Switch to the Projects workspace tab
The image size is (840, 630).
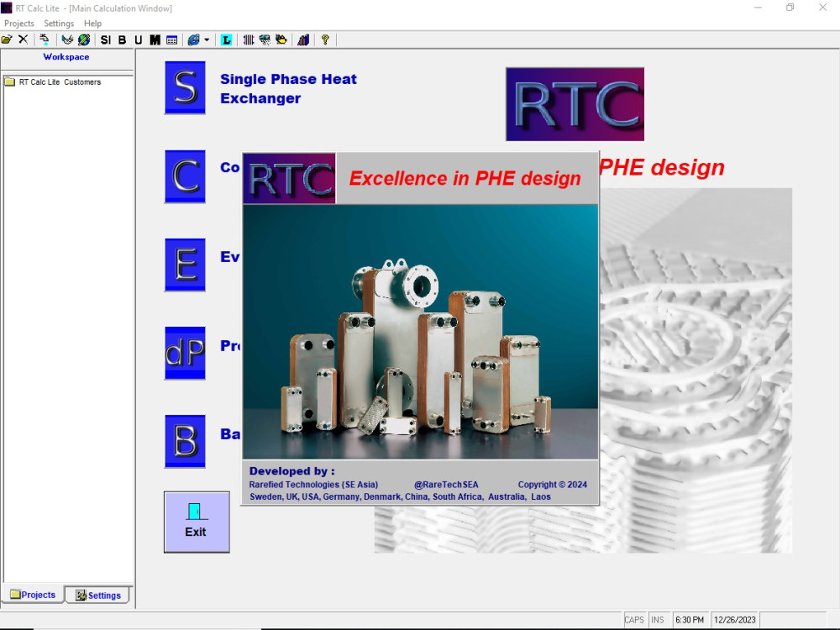[34, 595]
